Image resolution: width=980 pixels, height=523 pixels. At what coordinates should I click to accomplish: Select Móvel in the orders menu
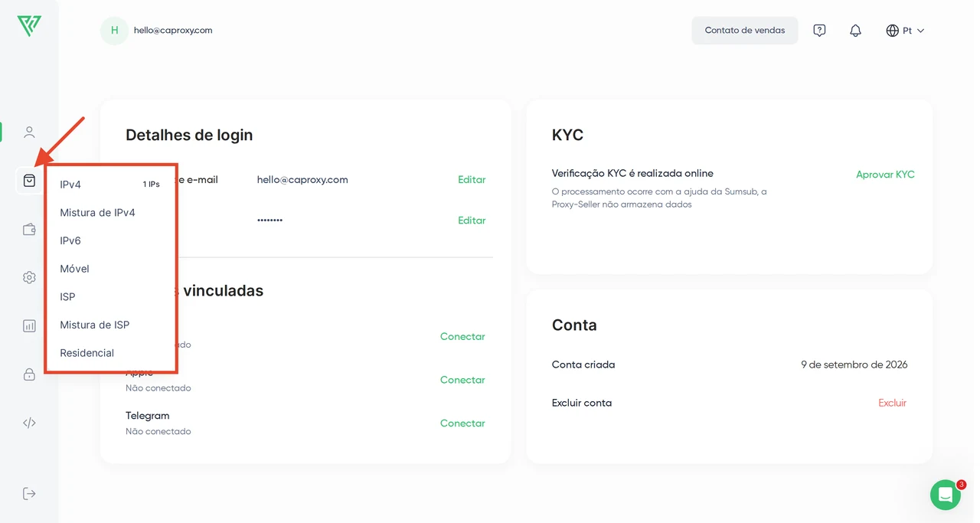coord(74,269)
